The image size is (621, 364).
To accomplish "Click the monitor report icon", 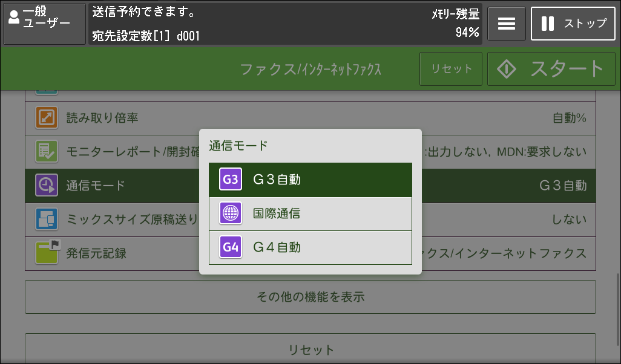I will [x=47, y=151].
